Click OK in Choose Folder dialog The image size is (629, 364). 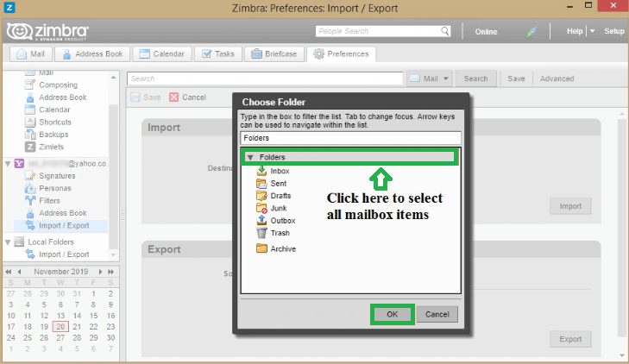[393, 314]
